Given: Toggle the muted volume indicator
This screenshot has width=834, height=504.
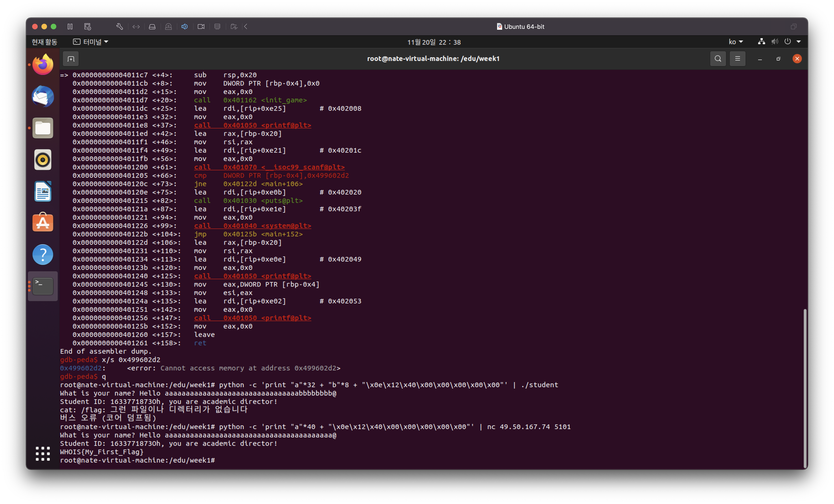Looking at the screenshot, I should 774,42.
